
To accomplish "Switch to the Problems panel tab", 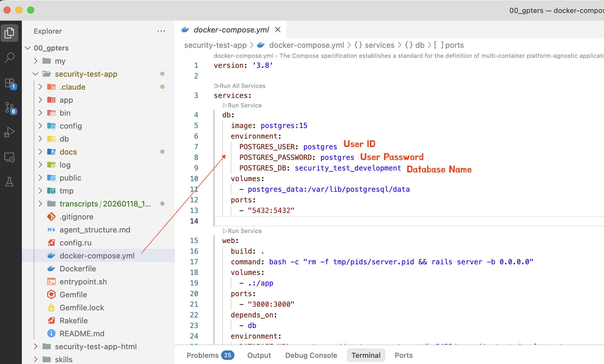I will click(203, 355).
